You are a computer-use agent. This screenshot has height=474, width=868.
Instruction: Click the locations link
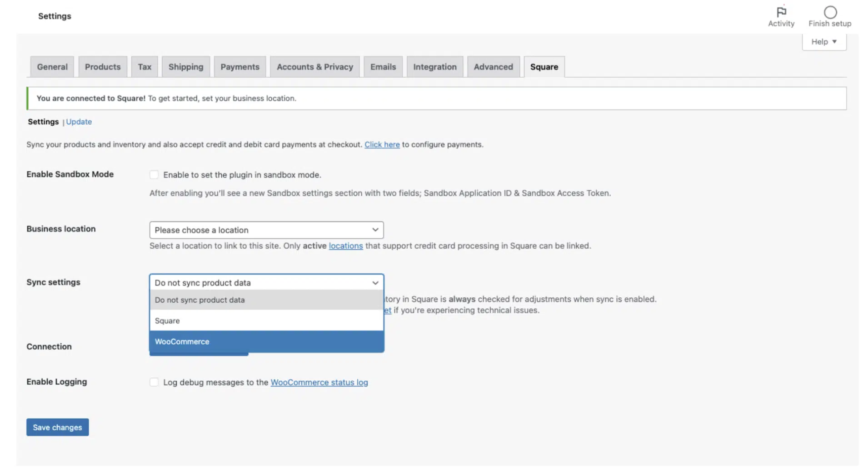[x=345, y=246]
